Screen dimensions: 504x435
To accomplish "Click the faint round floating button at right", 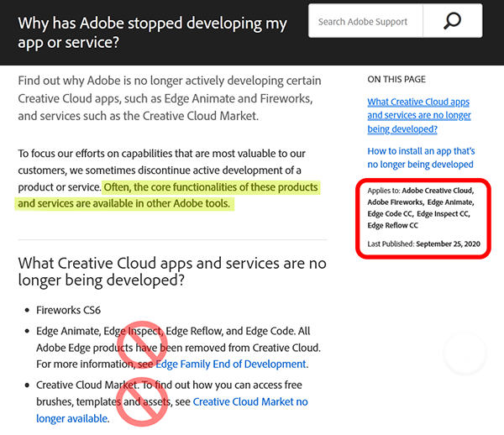I will [465, 353].
